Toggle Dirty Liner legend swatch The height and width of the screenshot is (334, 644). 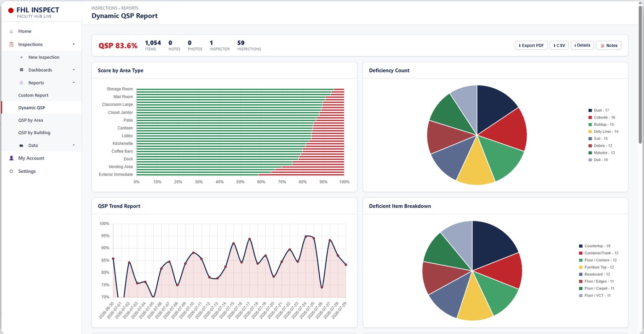coord(590,132)
